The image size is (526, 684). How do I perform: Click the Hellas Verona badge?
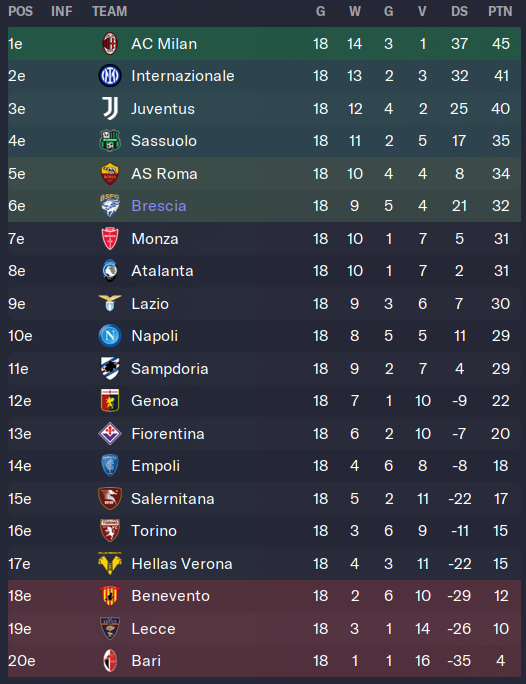click(x=110, y=564)
